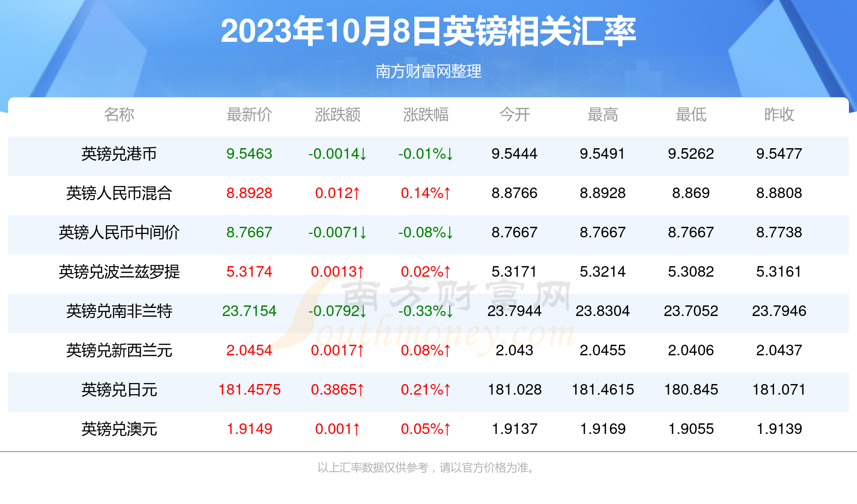Click latest price 2.0454
The image size is (857, 504).
[249, 350]
